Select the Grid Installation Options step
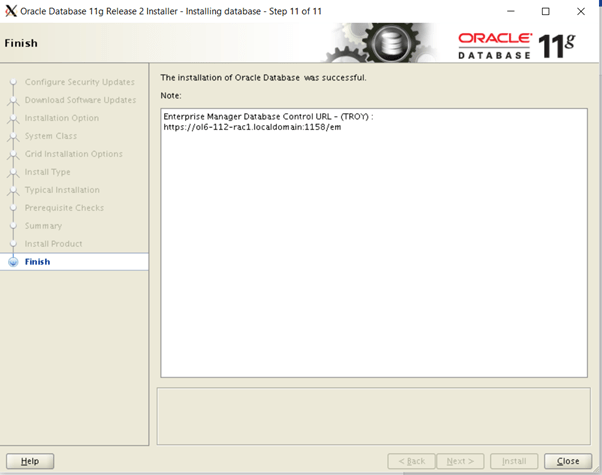This screenshot has width=602, height=475. click(73, 154)
